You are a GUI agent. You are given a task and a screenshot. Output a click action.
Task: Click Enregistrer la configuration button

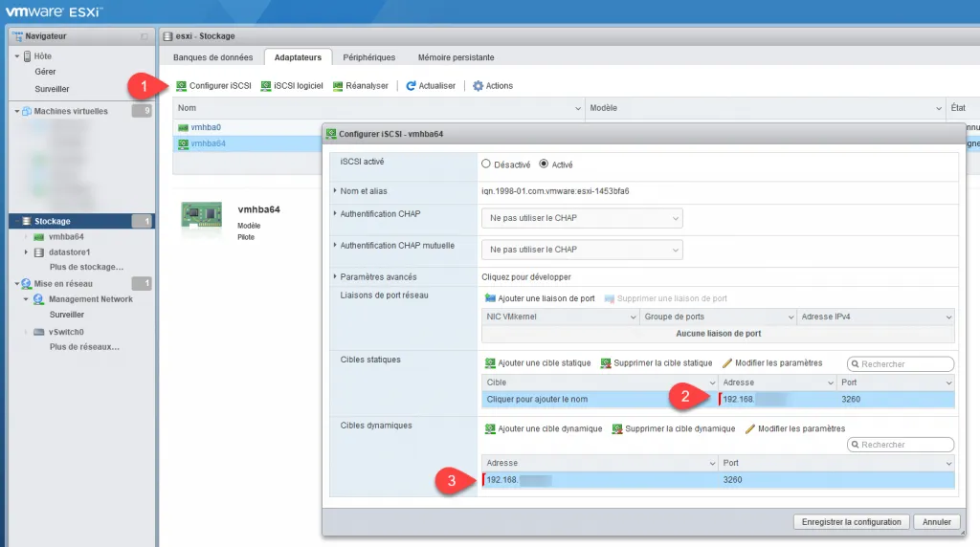point(851,522)
